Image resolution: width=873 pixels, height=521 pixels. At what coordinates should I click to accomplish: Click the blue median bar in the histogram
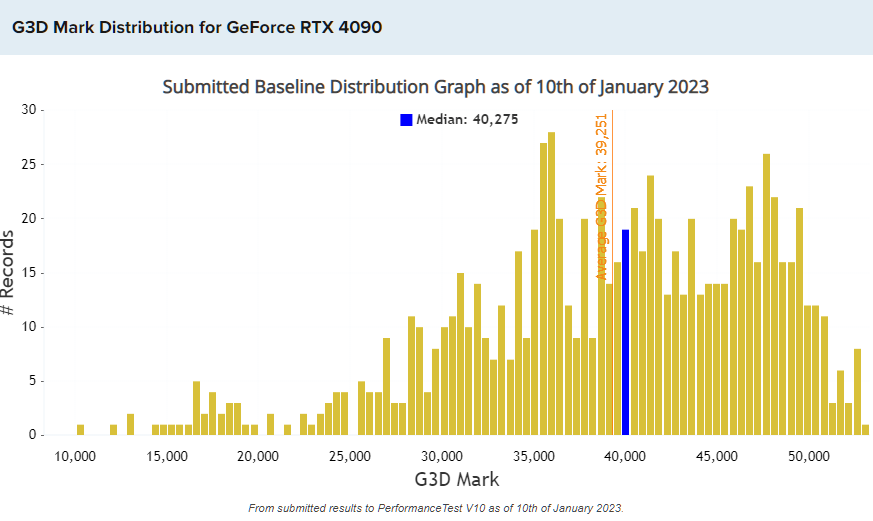pos(625,332)
